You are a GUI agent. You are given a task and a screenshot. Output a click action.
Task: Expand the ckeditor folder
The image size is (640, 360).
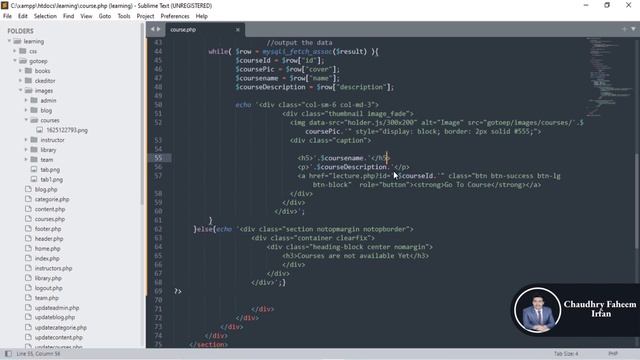[20, 80]
